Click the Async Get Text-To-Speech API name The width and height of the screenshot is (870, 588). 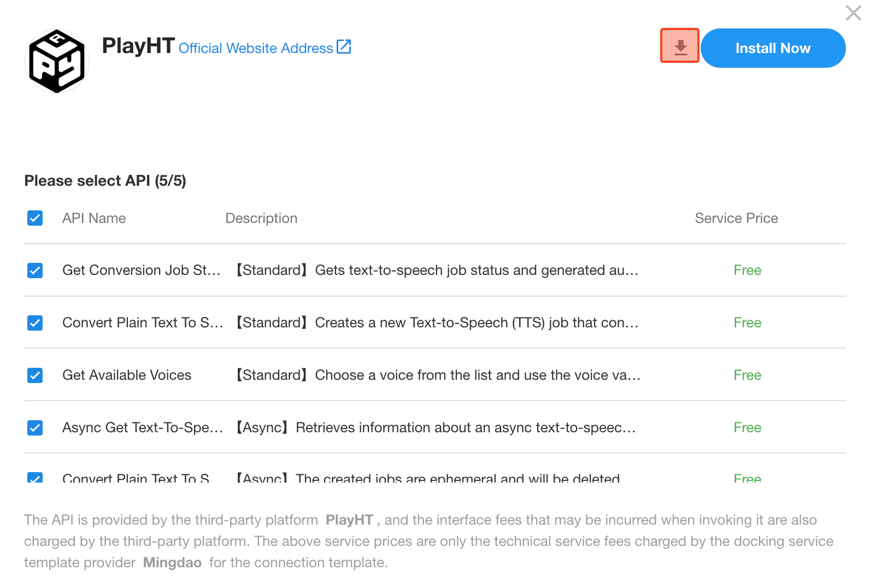[143, 428]
